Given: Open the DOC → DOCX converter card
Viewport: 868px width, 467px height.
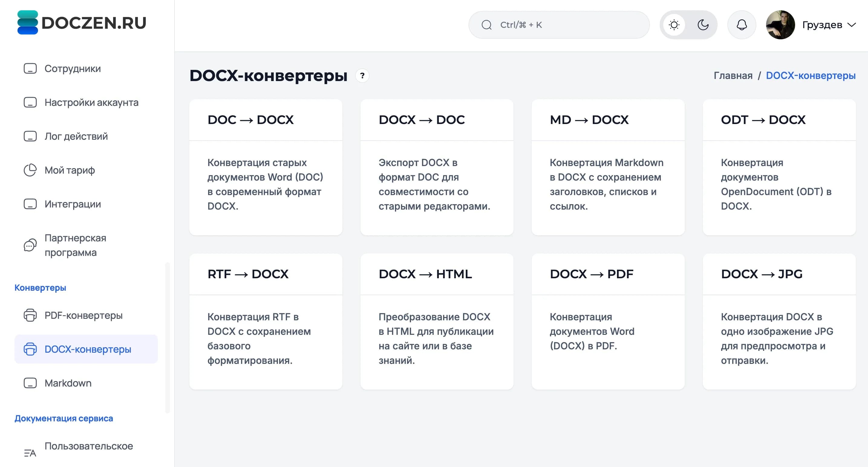Looking at the screenshot, I should (266, 167).
